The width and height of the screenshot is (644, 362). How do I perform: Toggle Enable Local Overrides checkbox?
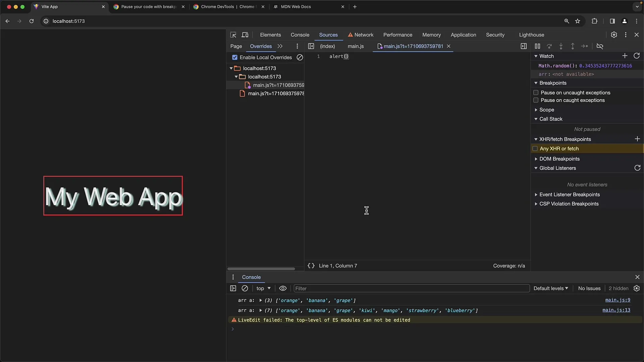235,57
